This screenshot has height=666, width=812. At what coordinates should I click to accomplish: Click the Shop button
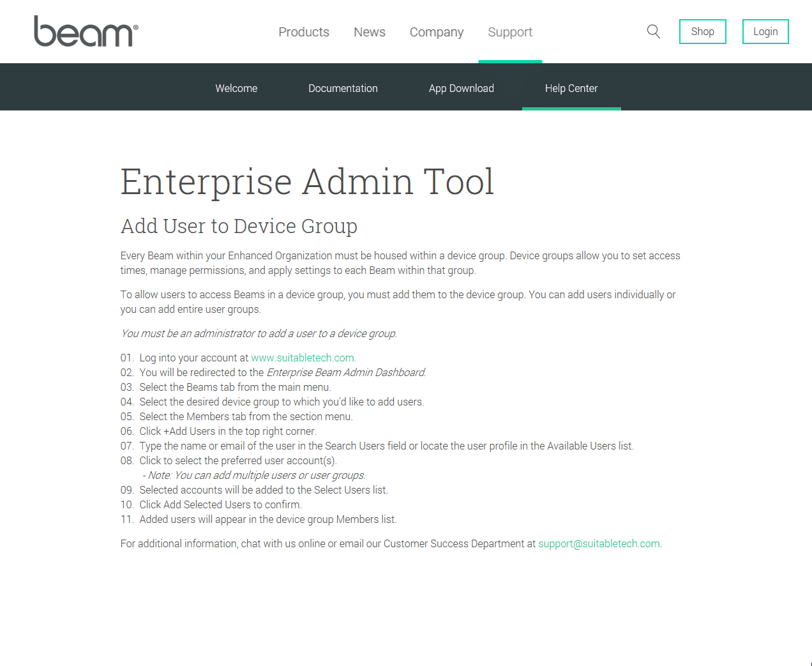(x=702, y=31)
